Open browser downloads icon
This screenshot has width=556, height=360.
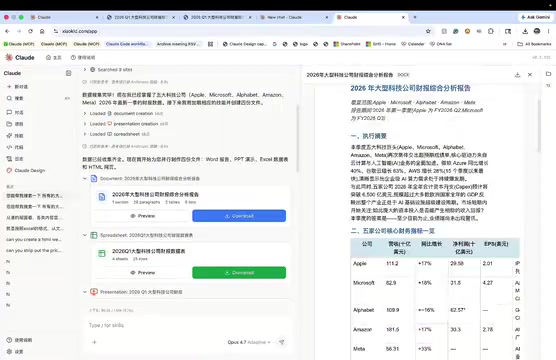click(x=525, y=31)
